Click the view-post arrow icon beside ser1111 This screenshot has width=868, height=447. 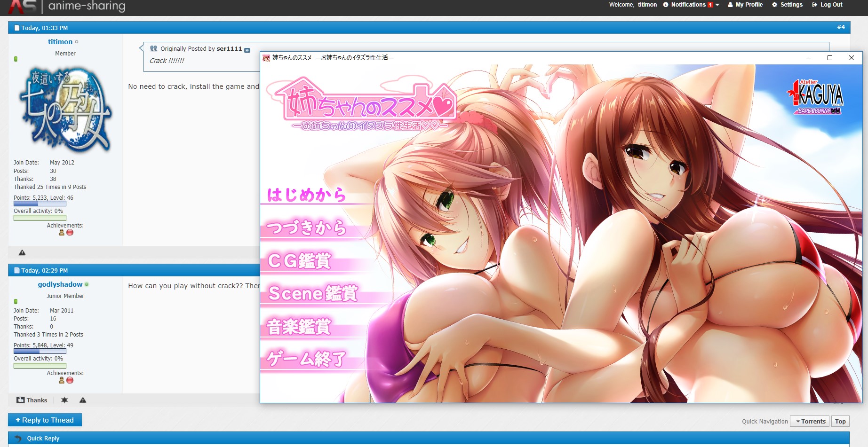(247, 50)
